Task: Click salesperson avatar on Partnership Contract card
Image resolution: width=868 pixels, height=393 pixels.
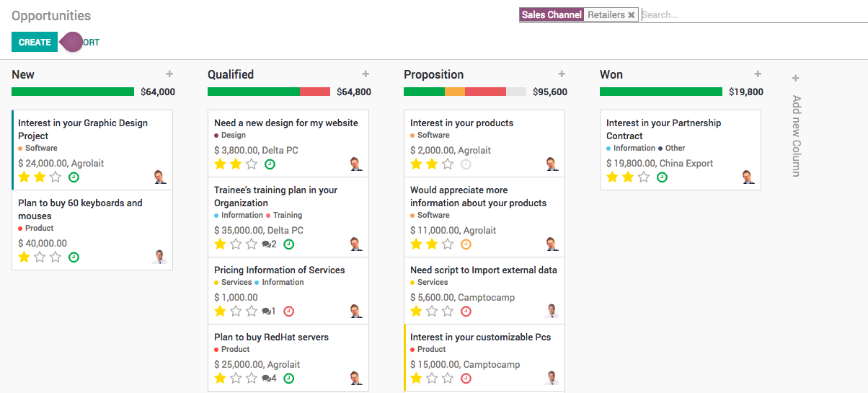Action: [748, 177]
